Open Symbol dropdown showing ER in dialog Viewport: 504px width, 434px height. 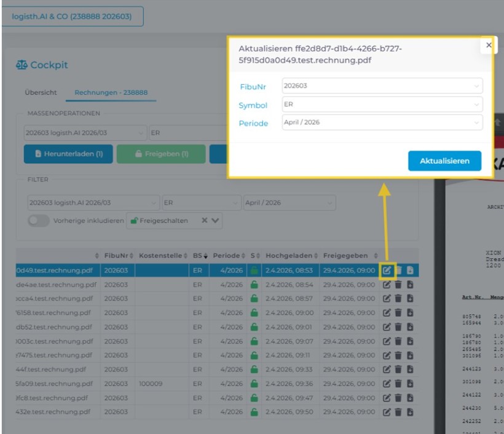382,104
